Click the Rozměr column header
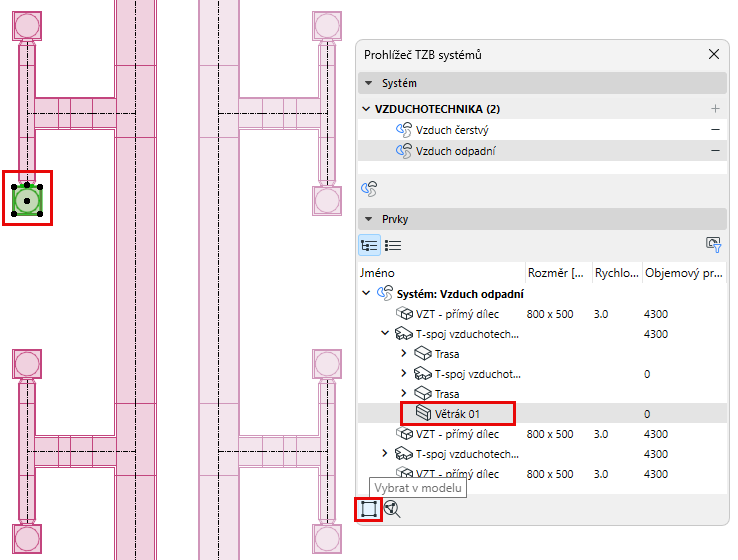The width and height of the screenshot is (738, 560). click(558, 273)
